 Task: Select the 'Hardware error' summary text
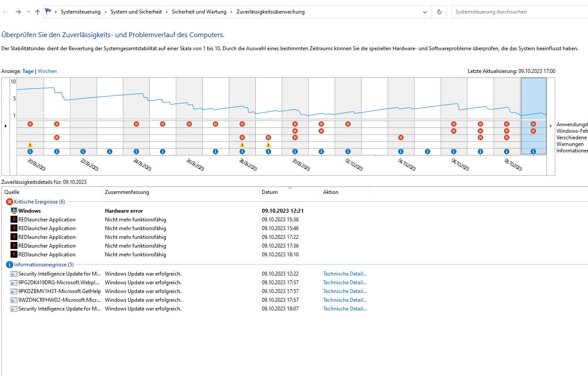124,211
